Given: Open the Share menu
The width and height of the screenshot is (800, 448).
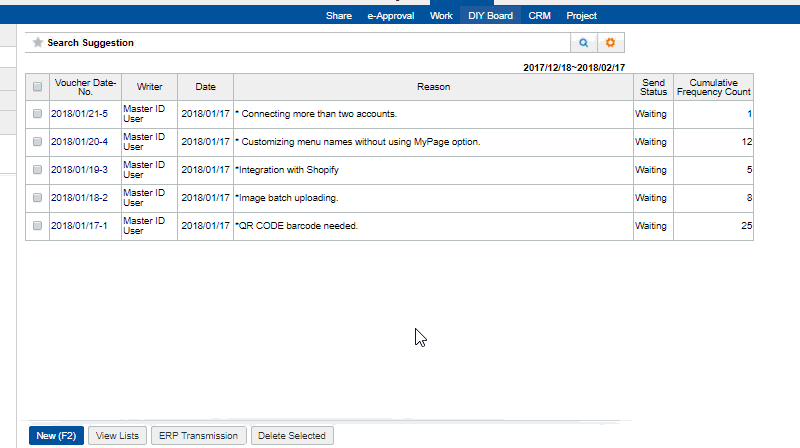Looking at the screenshot, I should (339, 16).
